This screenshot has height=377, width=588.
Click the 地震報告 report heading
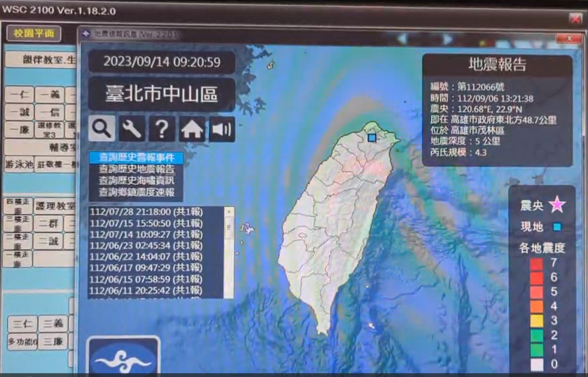[x=498, y=65]
